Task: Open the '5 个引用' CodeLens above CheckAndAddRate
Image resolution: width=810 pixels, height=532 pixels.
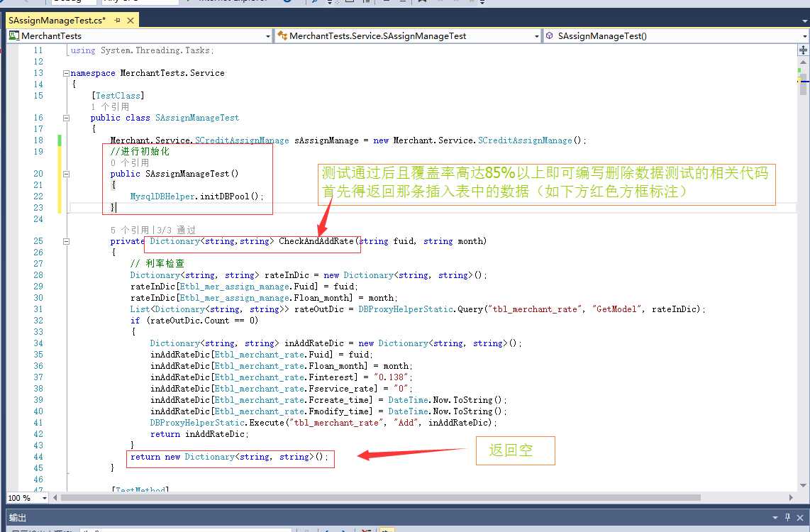Action: [130, 230]
